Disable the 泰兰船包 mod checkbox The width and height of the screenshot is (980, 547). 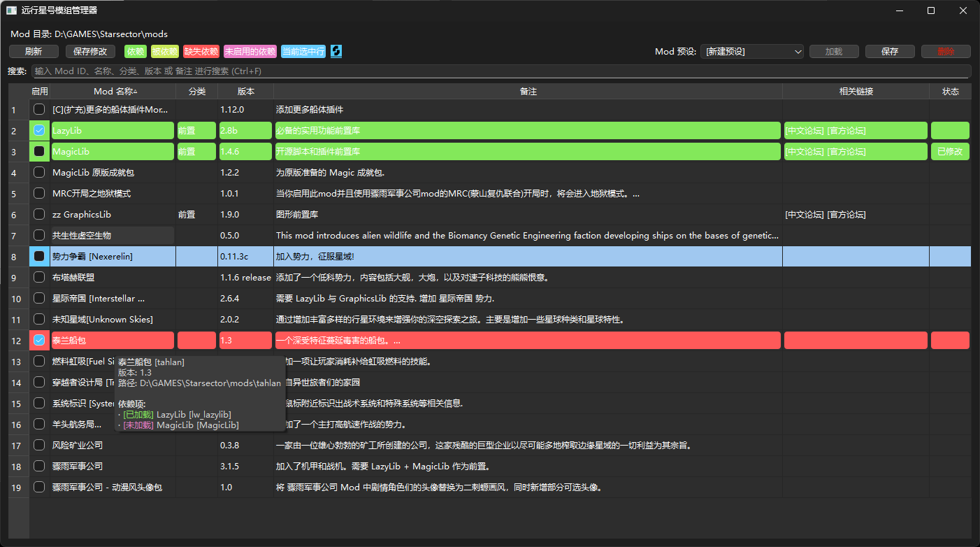click(39, 340)
